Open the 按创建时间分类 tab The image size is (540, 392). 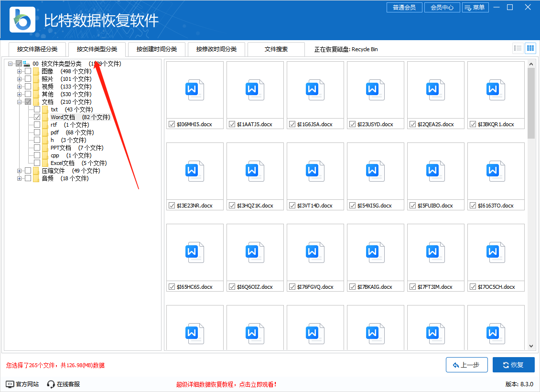tap(157, 49)
